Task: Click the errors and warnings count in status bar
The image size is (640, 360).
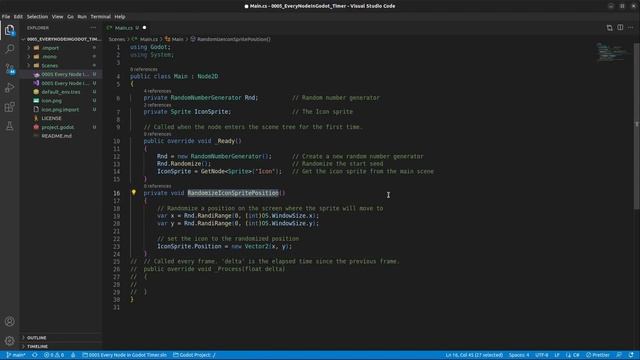Action: (54, 355)
